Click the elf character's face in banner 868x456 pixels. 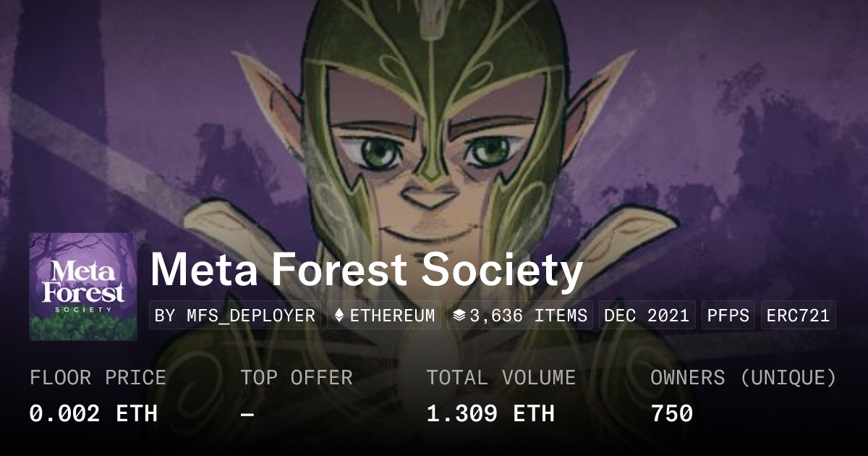pyautogui.click(x=430, y=166)
